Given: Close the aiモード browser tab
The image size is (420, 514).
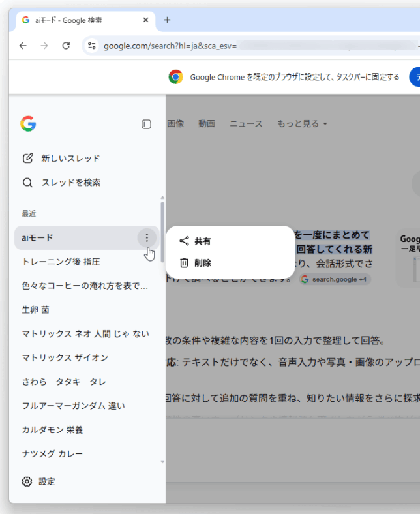Looking at the screenshot, I should 146,20.
